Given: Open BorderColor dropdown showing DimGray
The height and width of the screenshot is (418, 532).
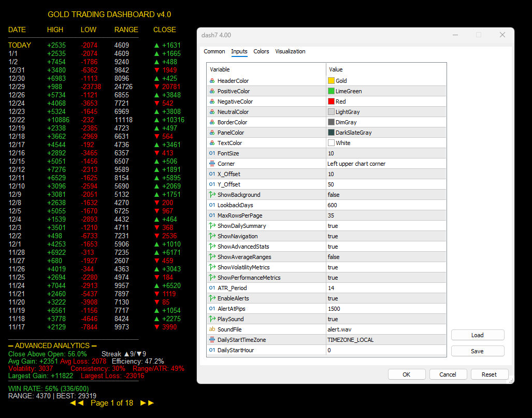Looking at the screenshot, I should click(386, 122).
